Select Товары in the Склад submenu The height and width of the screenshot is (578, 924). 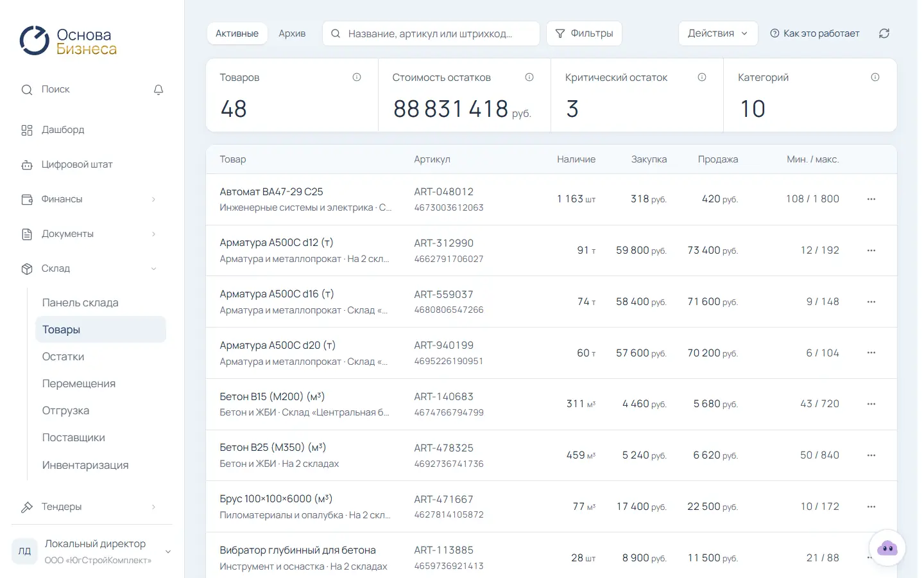click(101, 329)
